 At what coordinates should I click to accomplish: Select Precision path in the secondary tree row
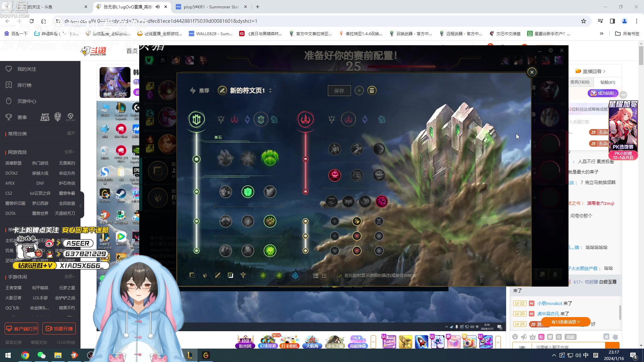331,119
